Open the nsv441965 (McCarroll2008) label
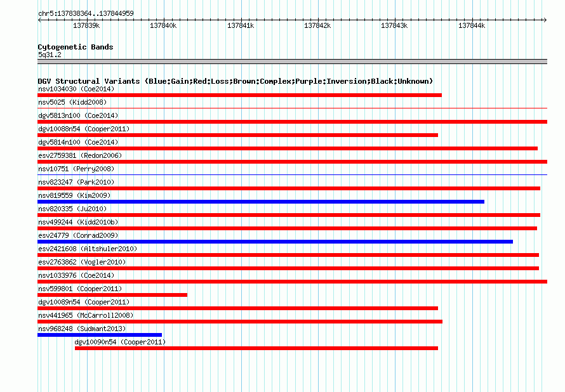Screen dimensions: 565x392 coord(86,315)
